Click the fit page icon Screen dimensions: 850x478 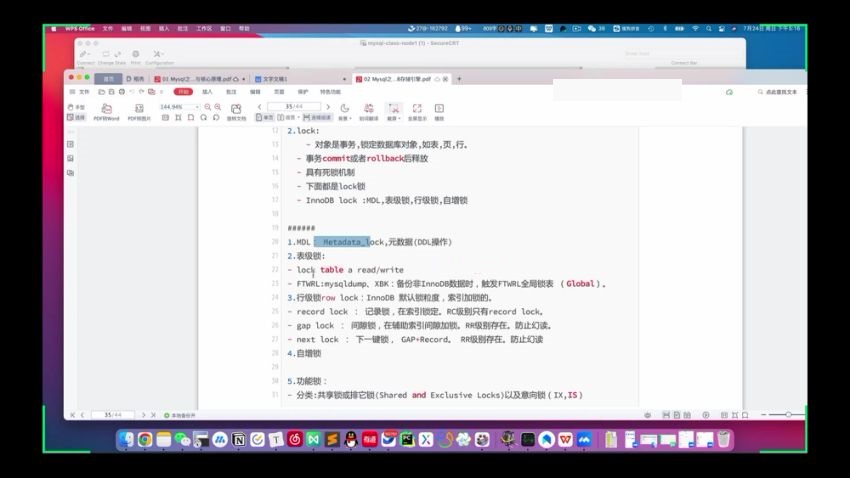(x=191, y=117)
